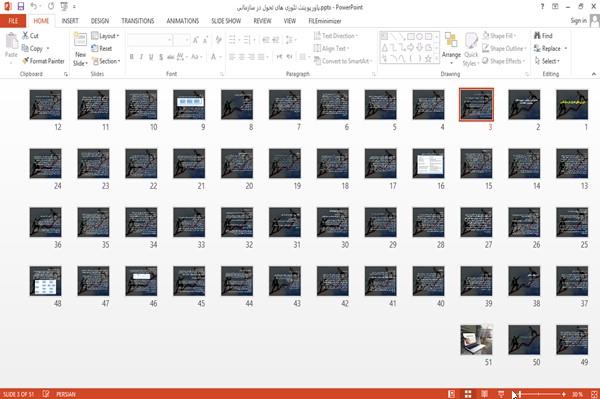Click Slide Sorter view icon in status bar
600x399 pixels.
468,394
